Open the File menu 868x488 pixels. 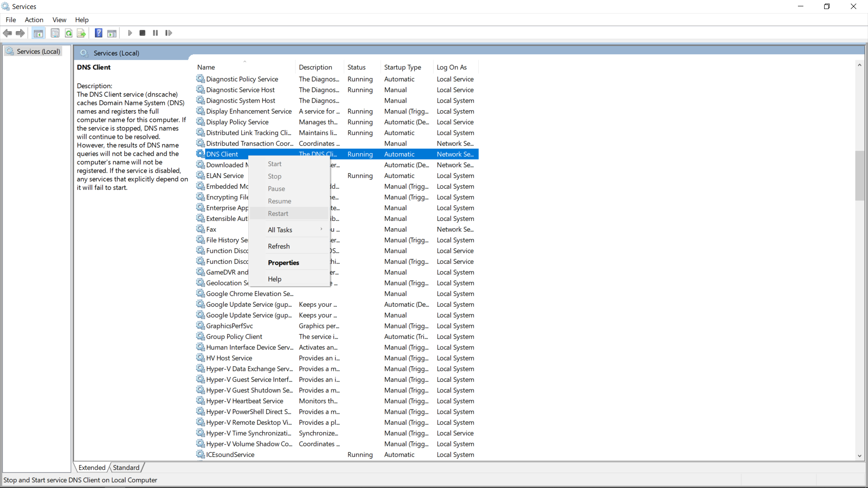11,20
